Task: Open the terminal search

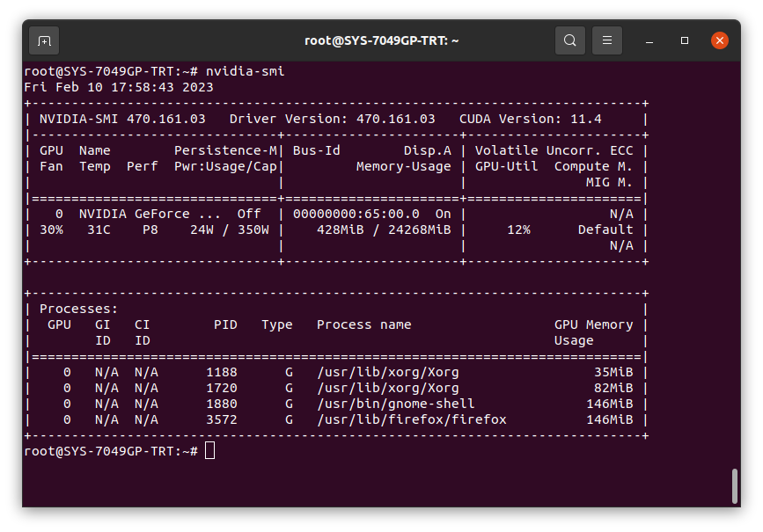Action: click(569, 40)
